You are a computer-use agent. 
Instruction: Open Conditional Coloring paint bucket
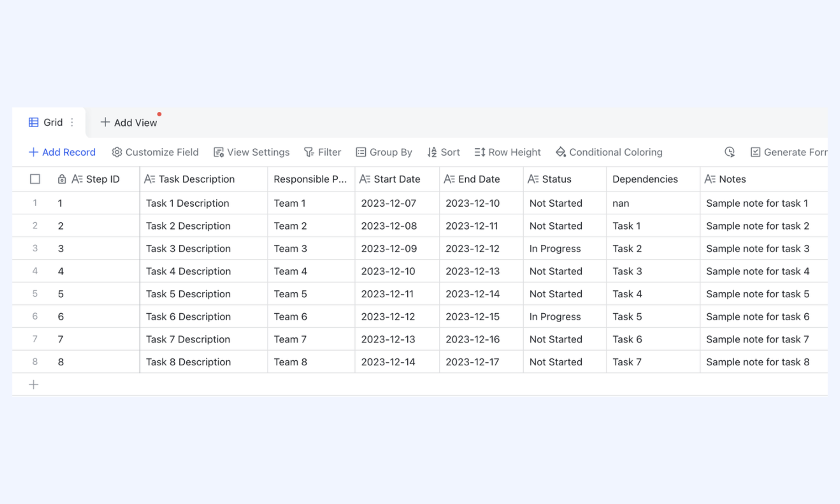(x=561, y=152)
